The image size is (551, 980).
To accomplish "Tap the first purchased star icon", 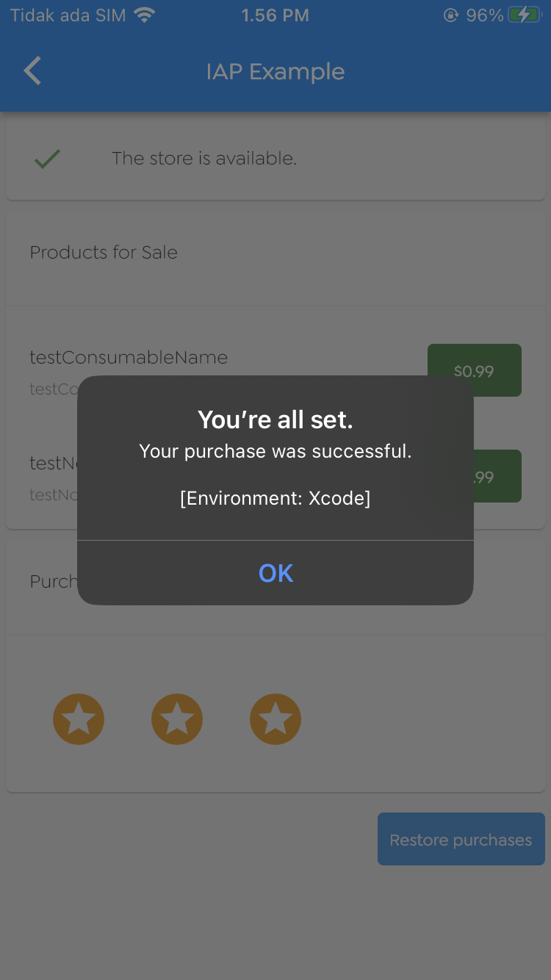I will [x=79, y=719].
